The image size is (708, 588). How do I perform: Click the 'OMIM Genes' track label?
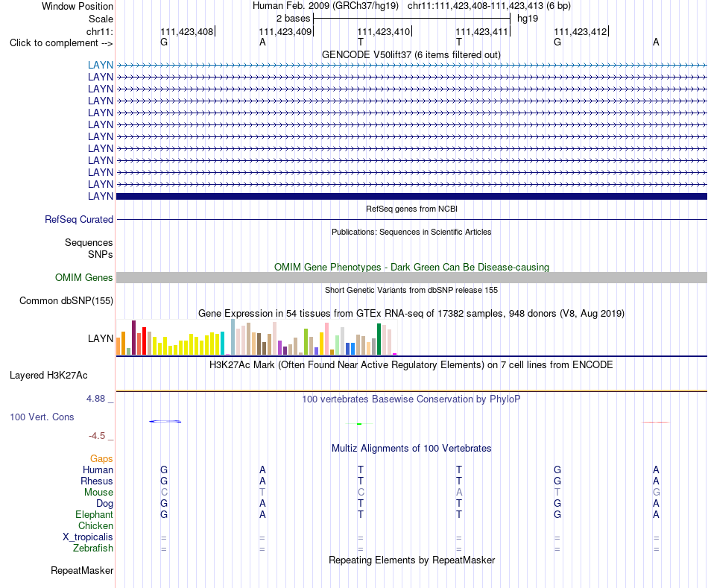point(83,277)
